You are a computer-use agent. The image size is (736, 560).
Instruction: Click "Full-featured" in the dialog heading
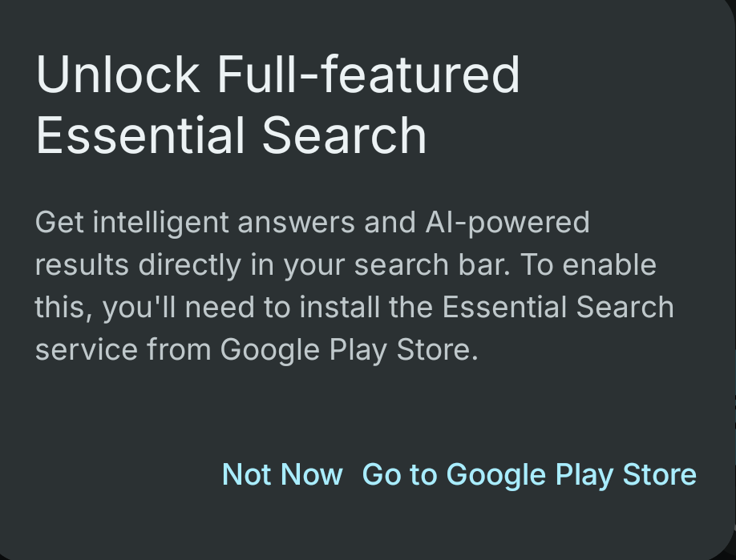[x=369, y=75]
